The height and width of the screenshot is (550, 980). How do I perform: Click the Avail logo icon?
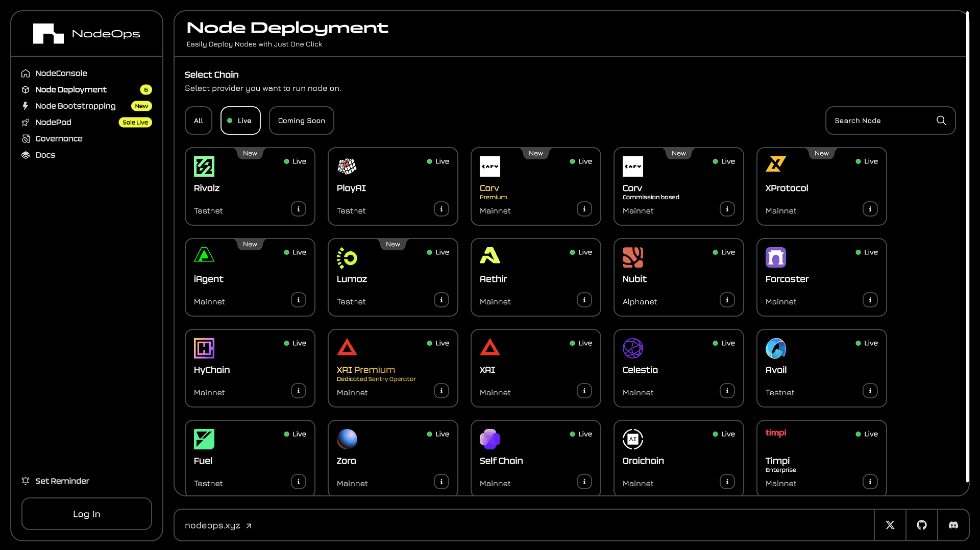click(776, 348)
